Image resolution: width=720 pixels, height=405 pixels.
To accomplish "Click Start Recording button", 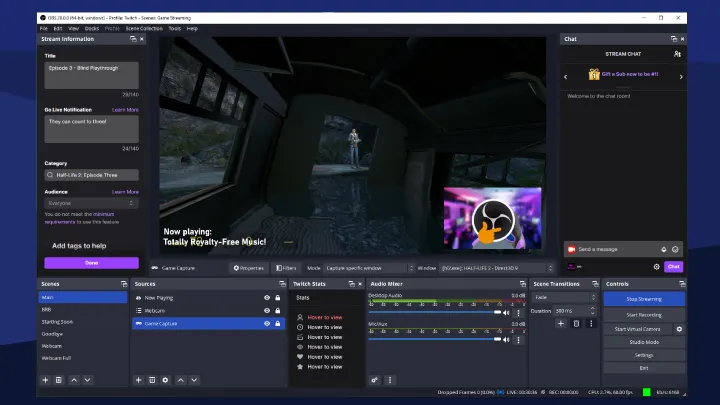I will click(x=644, y=315).
